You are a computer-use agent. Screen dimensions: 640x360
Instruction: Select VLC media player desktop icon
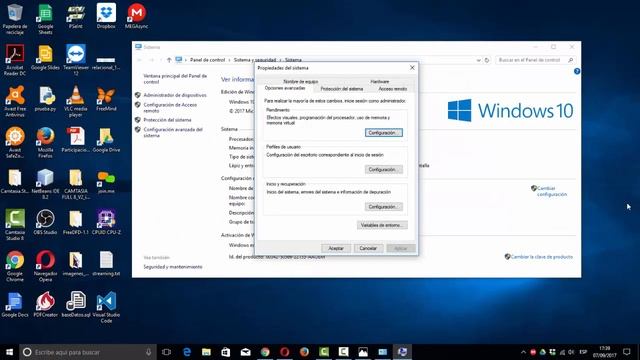76,101
